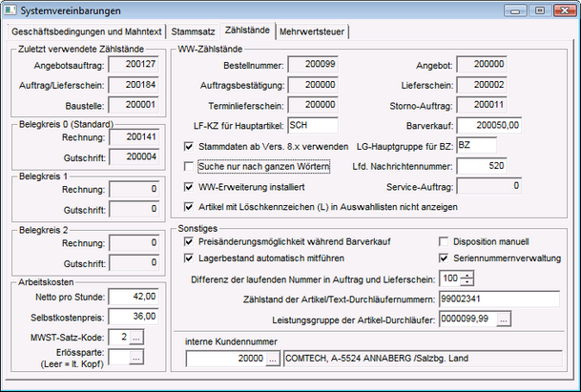Enable Suche nur nach ganzen Wörtern
The width and height of the screenshot is (581, 392).
tap(189, 167)
